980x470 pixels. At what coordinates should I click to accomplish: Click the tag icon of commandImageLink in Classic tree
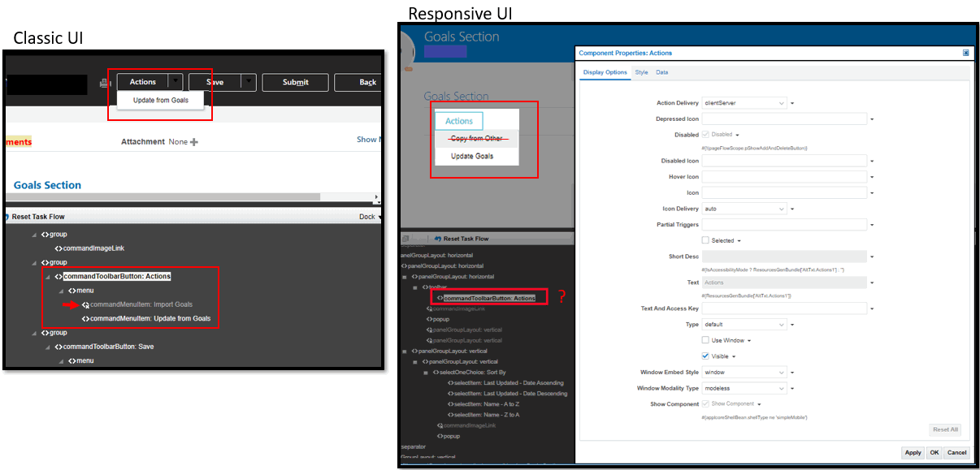point(59,248)
